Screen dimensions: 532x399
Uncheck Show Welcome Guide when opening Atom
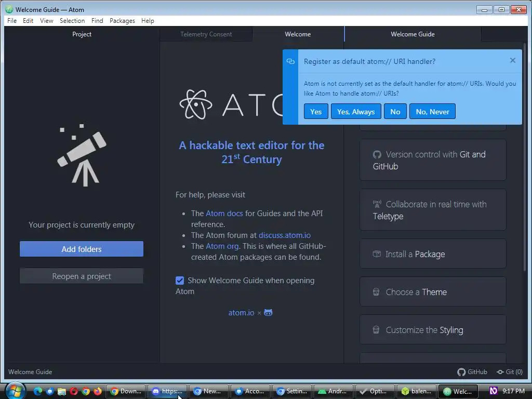pos(180,281)
